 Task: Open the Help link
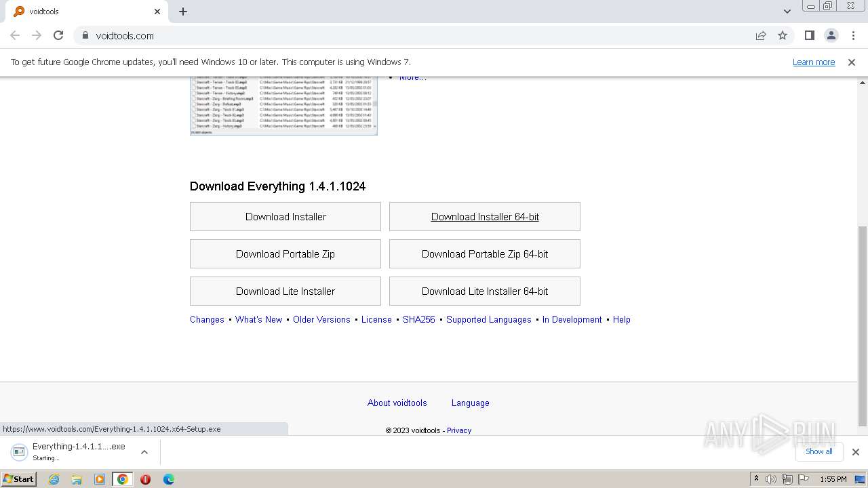tap(622, 320)
